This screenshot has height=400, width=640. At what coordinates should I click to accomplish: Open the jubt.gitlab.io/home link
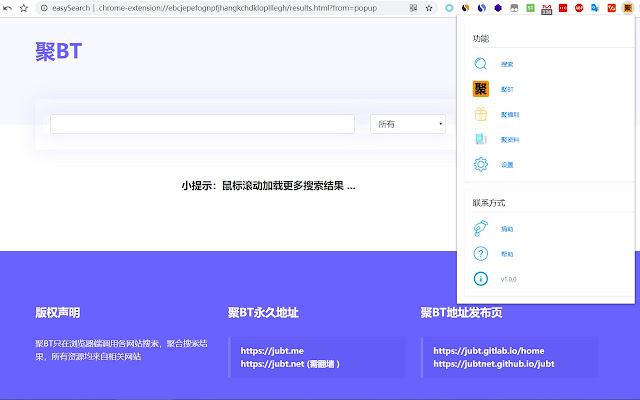click(x=488, y=351)
